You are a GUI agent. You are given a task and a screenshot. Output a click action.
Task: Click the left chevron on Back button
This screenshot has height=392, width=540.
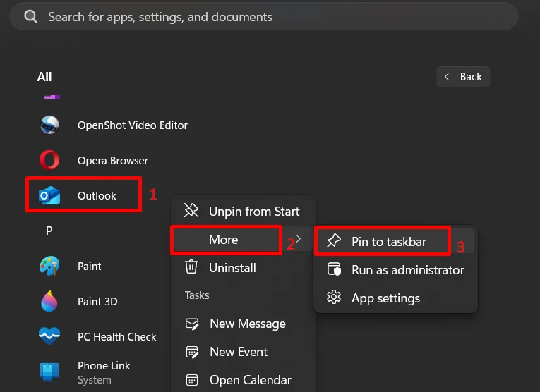coord(447,77)
